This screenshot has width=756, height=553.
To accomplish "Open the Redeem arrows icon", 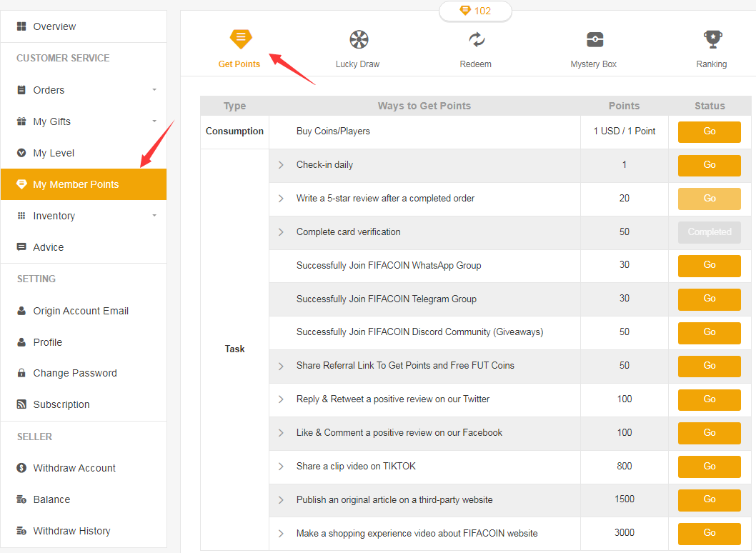I will tap(476, 40).
